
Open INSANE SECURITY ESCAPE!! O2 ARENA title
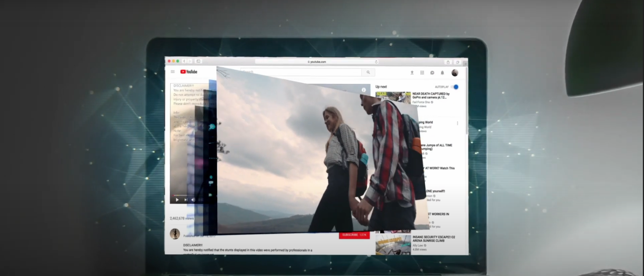click(434, 239)
